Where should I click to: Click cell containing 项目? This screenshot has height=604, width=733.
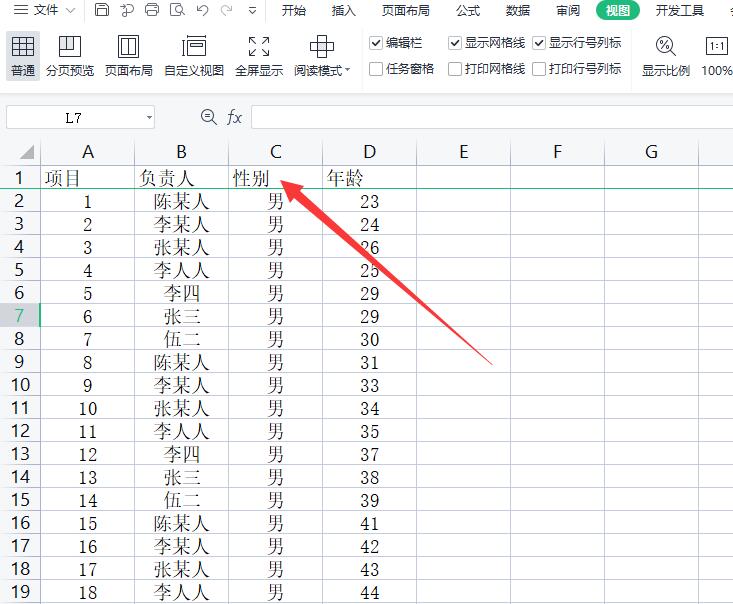coord(88,178)
